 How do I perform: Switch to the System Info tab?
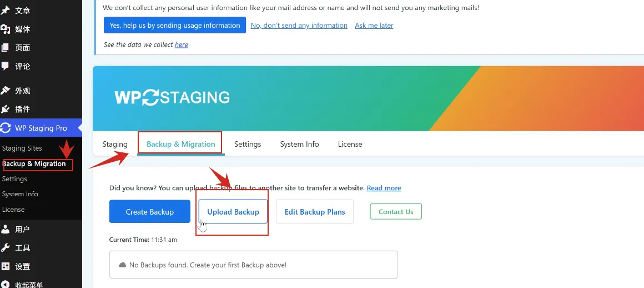coord(299,144)
